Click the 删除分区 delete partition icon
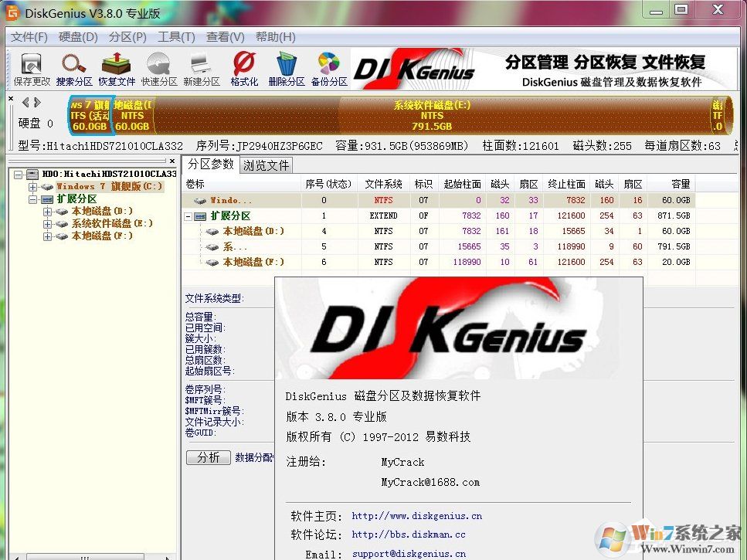 point(285,67)
